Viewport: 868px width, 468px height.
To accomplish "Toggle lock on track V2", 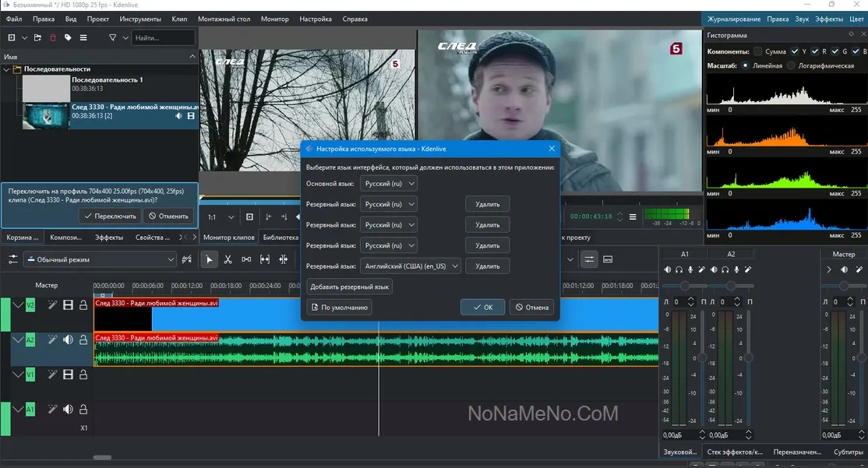I will point(83,305).
